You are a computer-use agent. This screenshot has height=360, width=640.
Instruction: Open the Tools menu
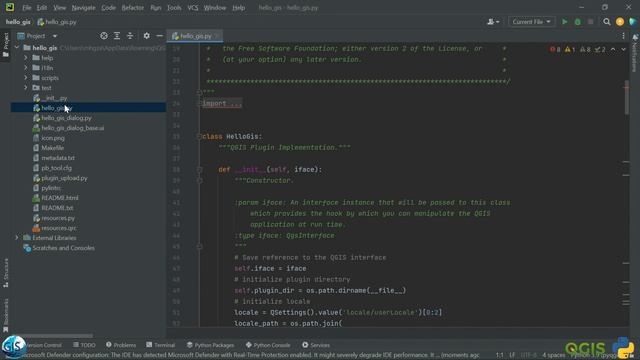(174, 8)
